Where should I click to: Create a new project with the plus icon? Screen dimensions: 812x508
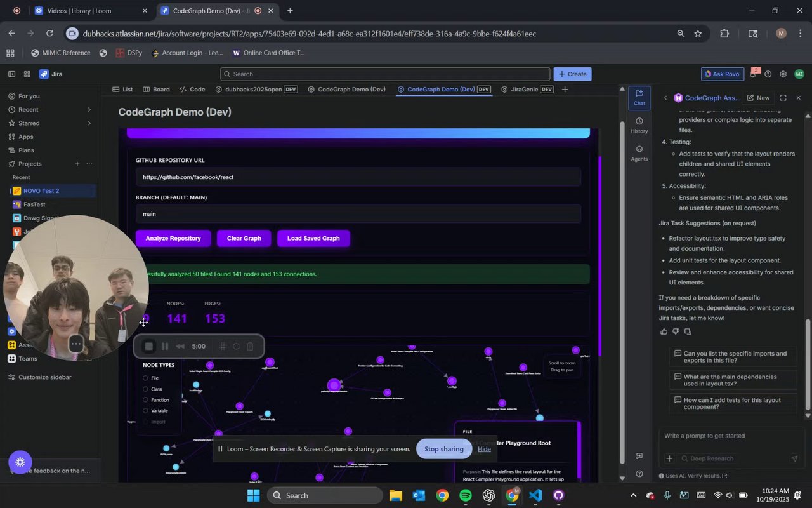tap(77, 164)
